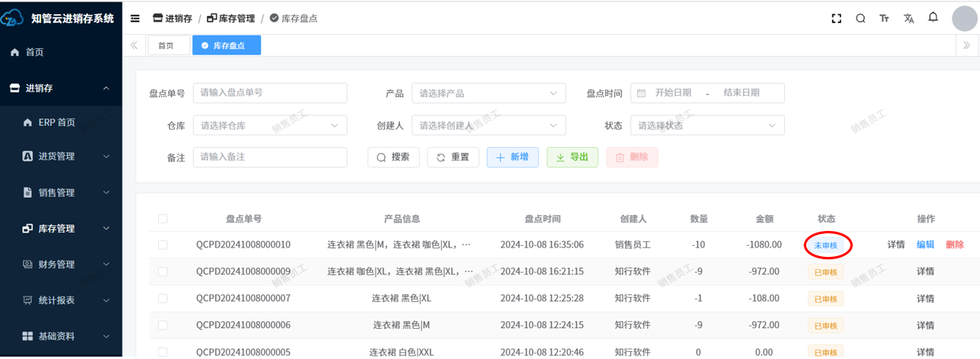Click 编辑 link for the first row

coord(925,245)
